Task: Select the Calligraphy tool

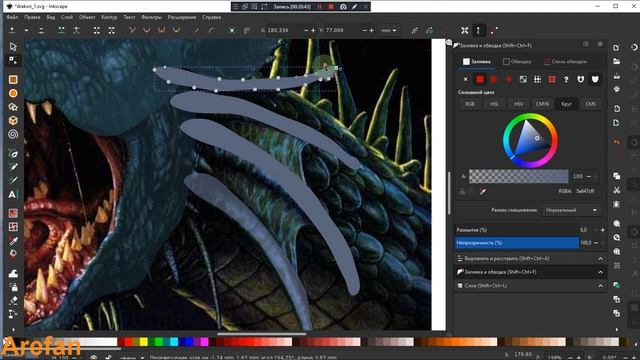Action: tap(13, 180)
